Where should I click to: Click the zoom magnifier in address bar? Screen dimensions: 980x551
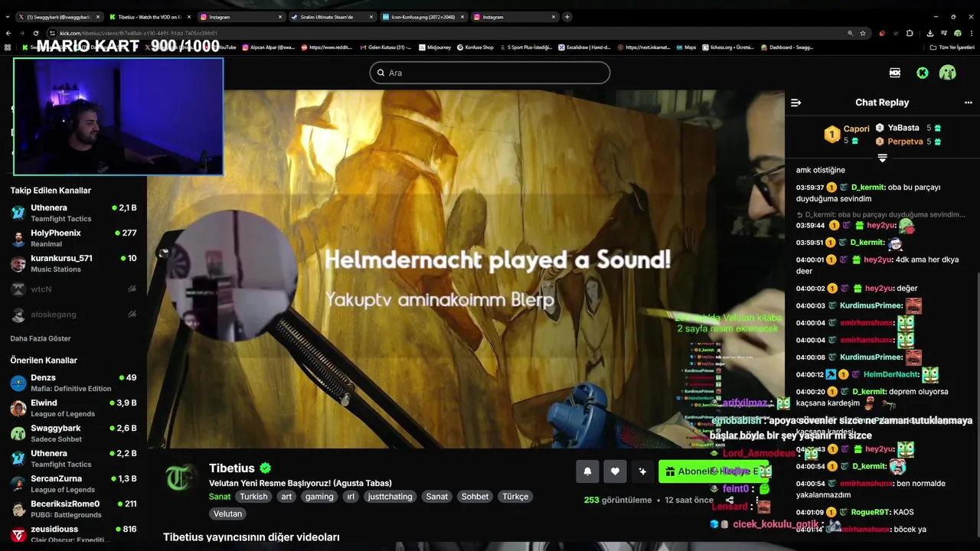click(x=850, y=33)
